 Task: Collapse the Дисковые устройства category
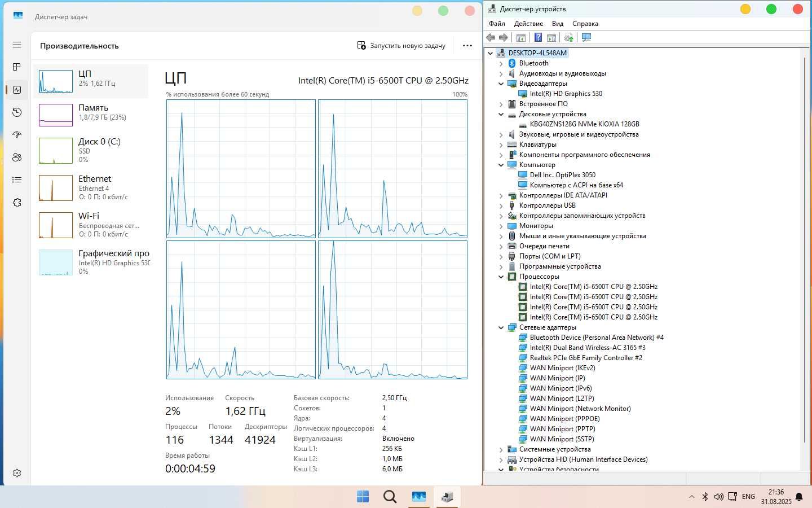point(501,114)
